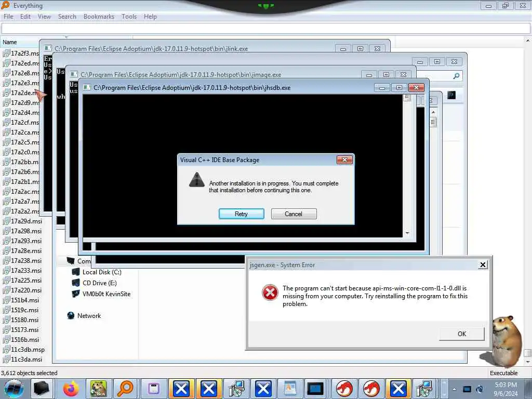This screenshot has width=532, height=399.
Task: Click the document with picture taskbar icon
Action: coord(290,389)
